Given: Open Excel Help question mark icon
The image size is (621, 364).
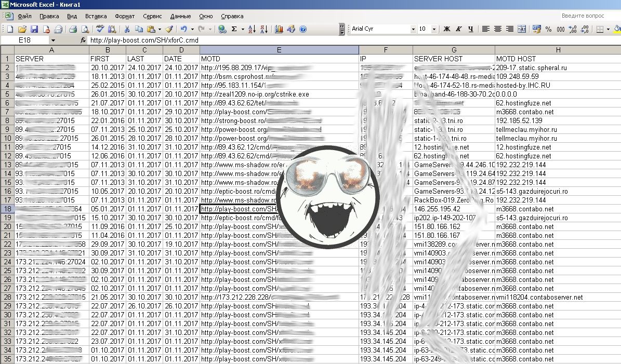Looking at the screenshot, I should [303, 29].
